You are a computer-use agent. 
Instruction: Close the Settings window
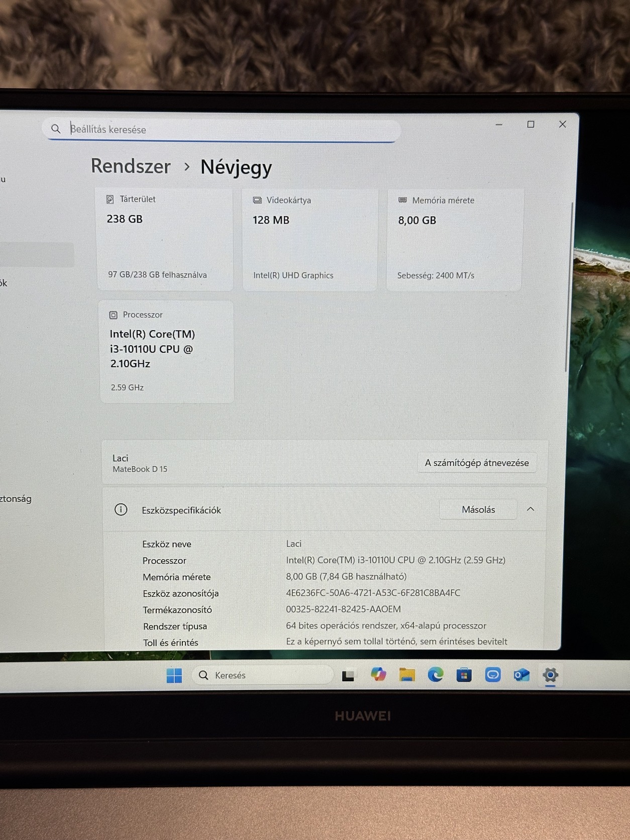tap(563, 124)
